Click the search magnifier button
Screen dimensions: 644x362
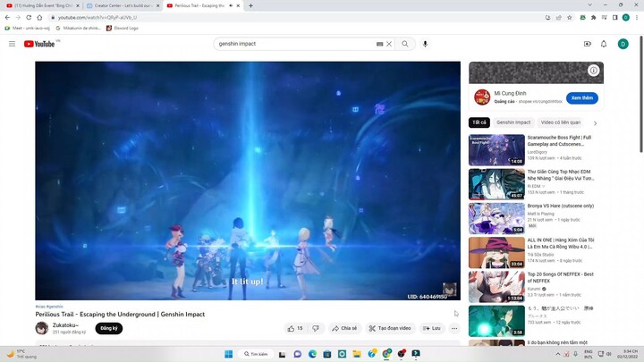pyautogui.click(x=405, y=44)
